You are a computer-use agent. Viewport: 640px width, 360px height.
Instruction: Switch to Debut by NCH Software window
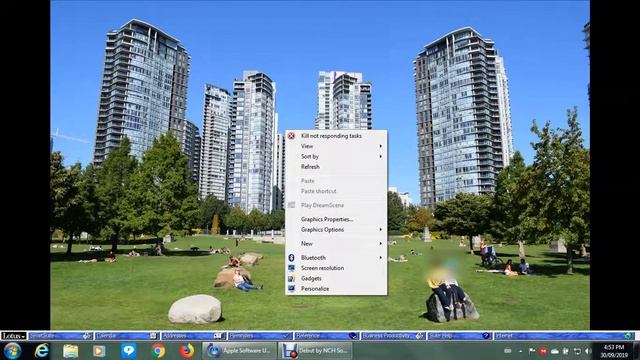pos(316,351)
